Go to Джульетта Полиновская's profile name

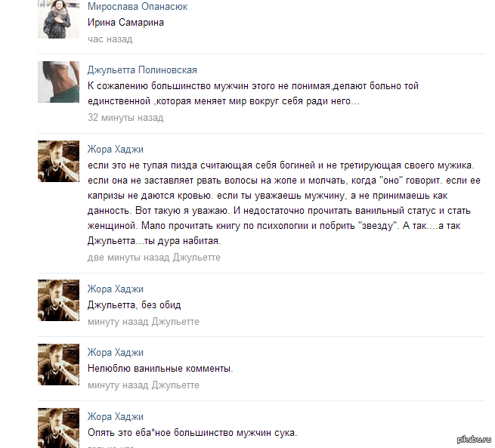tap(142, 70)
